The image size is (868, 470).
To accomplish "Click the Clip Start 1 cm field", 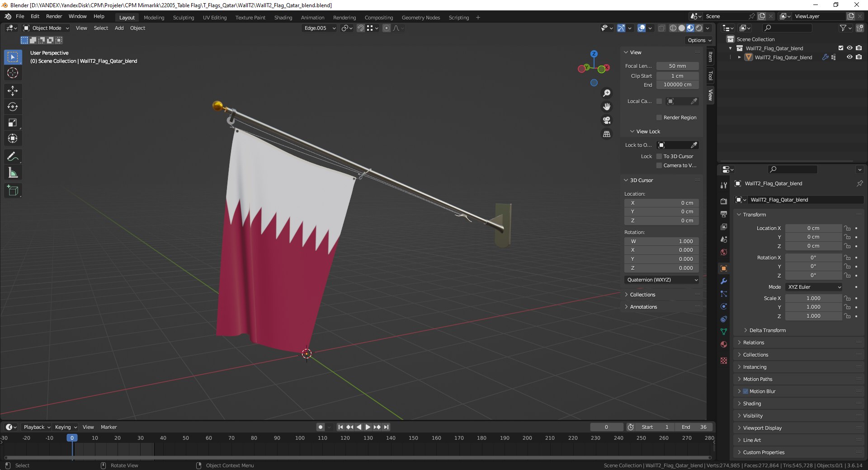I will click(677, 76).
